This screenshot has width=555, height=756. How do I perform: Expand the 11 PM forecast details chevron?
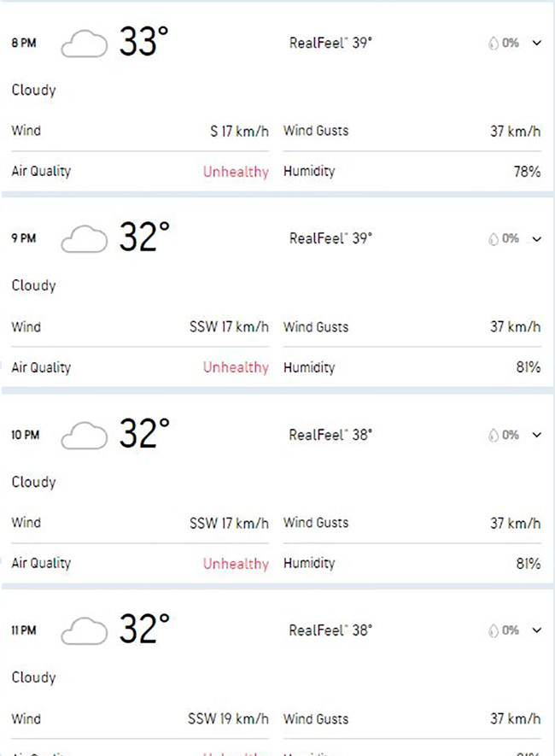[536, 630]
